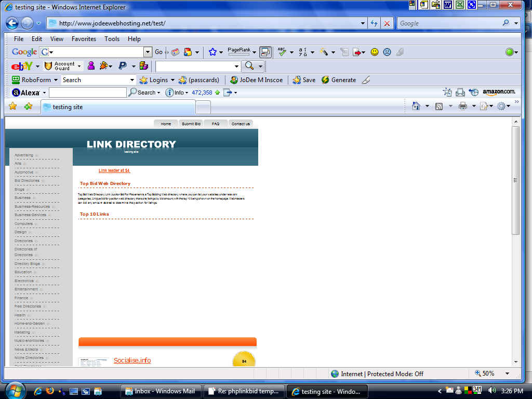Click the Refresh page icon
This screenshot has width=532, height=399.
[x=374, y=23]
